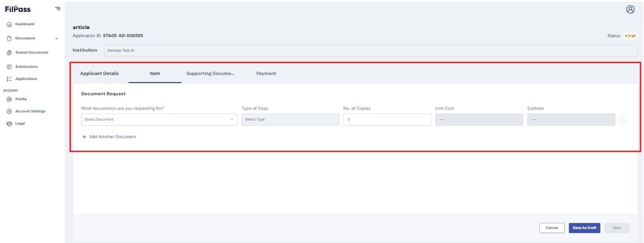Expand the Documents submenu chevron

coord(57,39)
